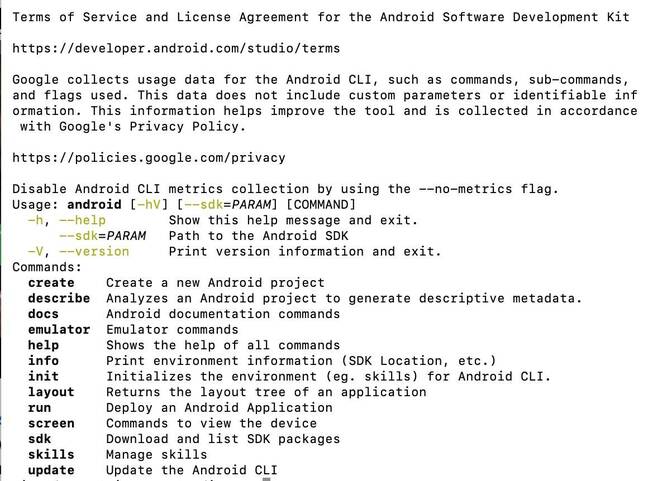Select the 'describe' command name
The width and height of the screenshot is (648, 481).
pos(59,298)
